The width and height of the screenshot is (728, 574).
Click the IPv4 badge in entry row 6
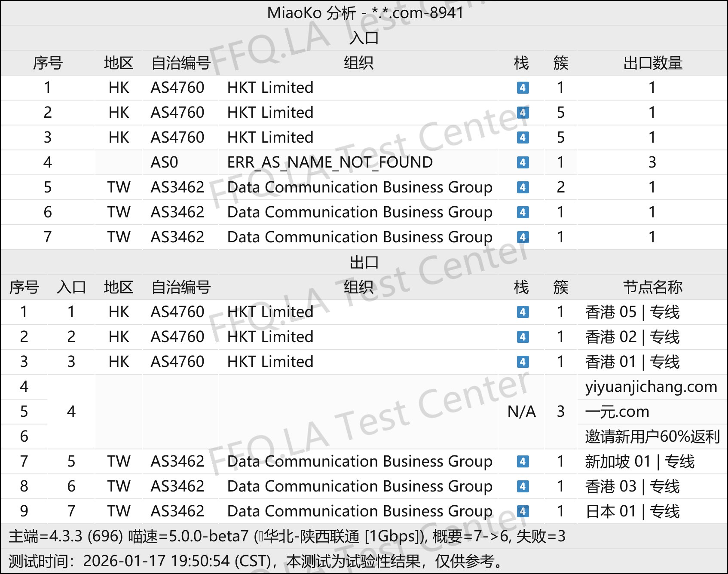coord(523,212)
